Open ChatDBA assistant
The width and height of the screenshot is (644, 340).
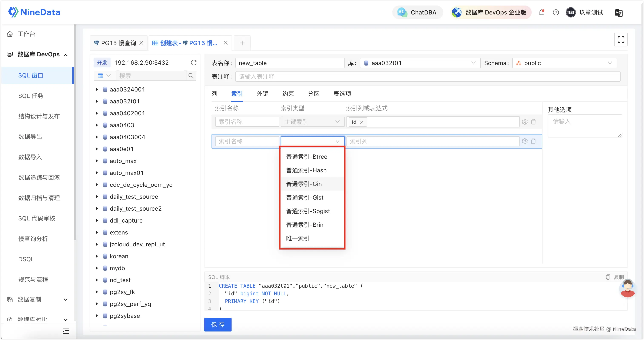[418, 13]
